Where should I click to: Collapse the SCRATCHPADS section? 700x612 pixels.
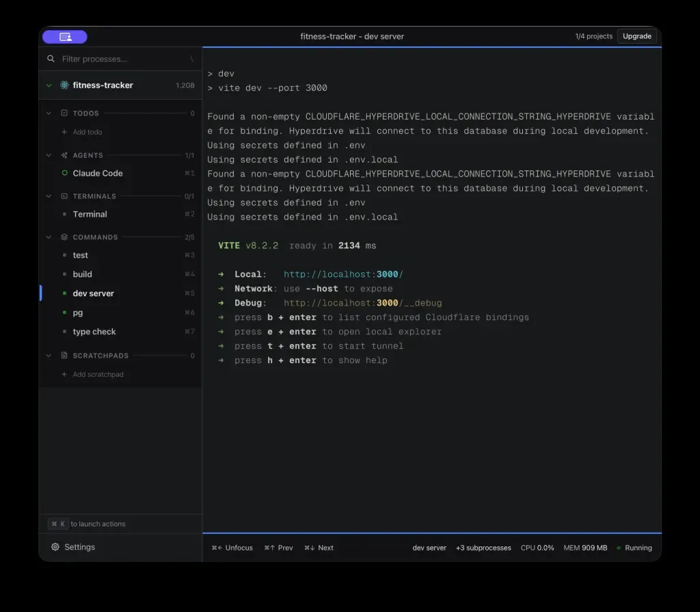tap(49, 355)
